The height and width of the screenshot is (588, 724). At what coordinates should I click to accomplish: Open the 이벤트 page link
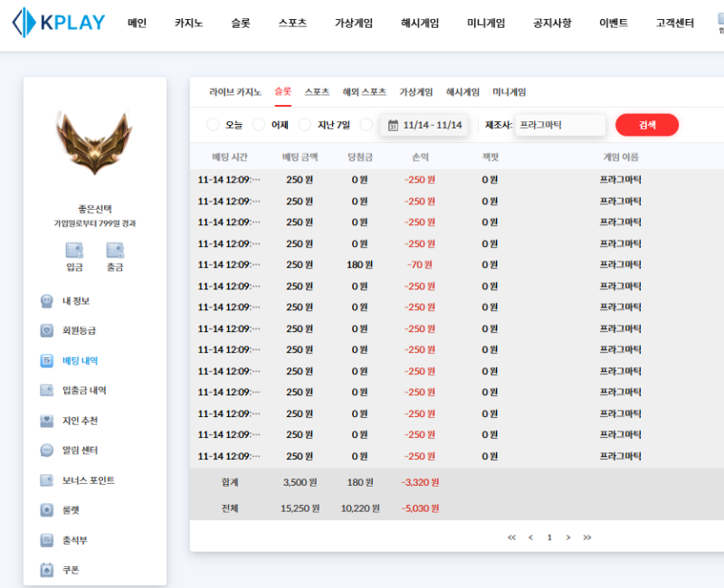coord(613,23)
